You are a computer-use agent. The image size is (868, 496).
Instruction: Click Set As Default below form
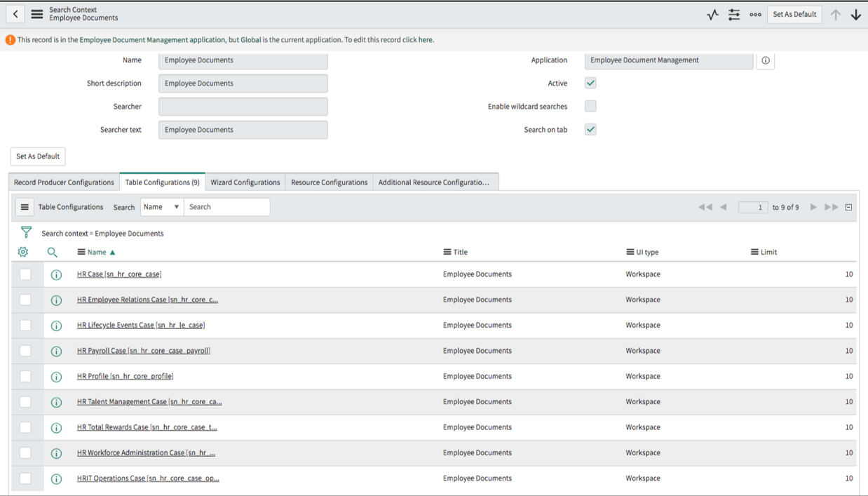pos(38,156)
